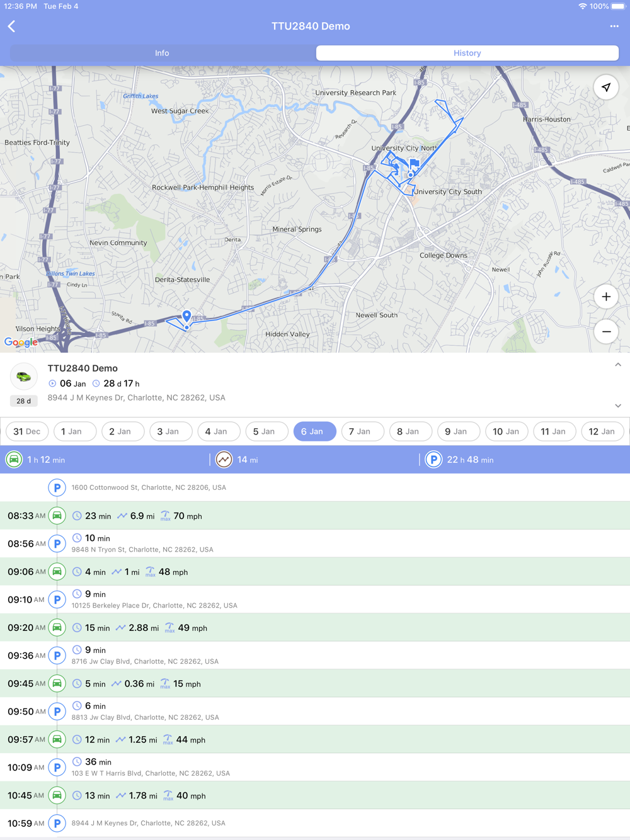This screenshot has height=840, width=630.
Task: Select the 11 Jan date chip
Action: coord(554,431)
